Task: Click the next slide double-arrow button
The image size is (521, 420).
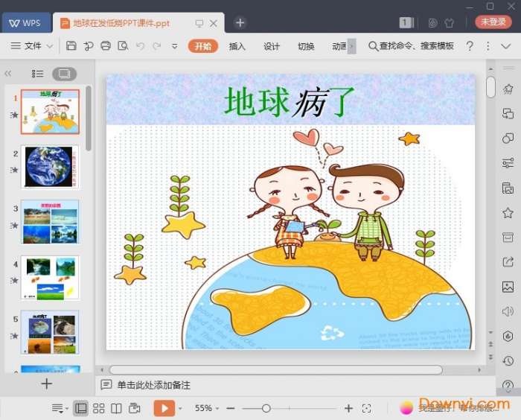Action: pyautogui.click(x=490, y=357)
